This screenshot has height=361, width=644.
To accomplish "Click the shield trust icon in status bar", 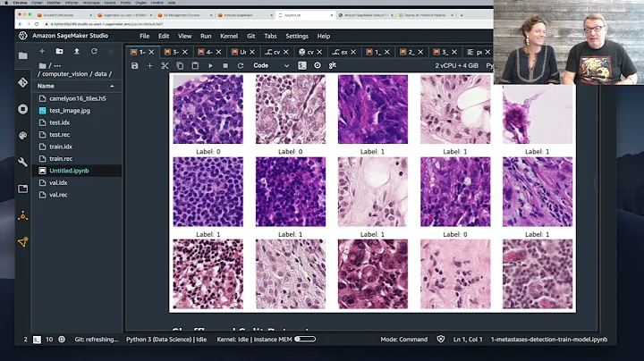I will point(440,340).
